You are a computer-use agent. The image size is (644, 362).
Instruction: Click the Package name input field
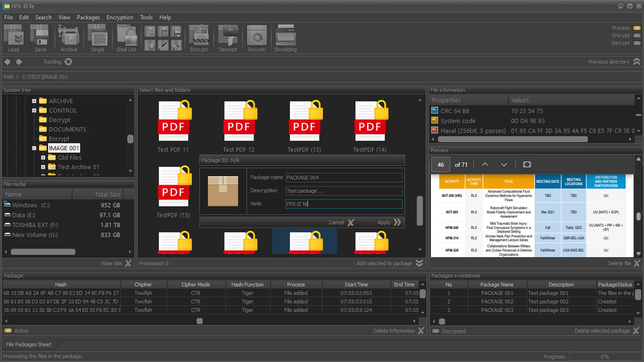click(x=343, y=177)
